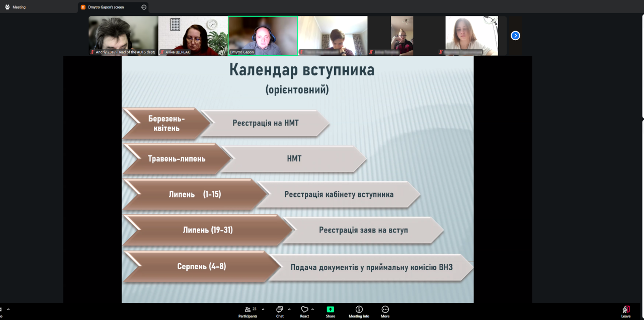Screen dimensions: 644x320
Task: Click the slide title 'Календар вступника'
Action: point(302,69)
